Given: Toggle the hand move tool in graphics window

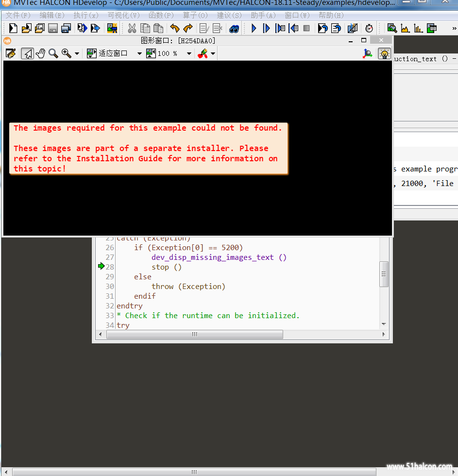Looking at the screenshot, I should 40,53.
